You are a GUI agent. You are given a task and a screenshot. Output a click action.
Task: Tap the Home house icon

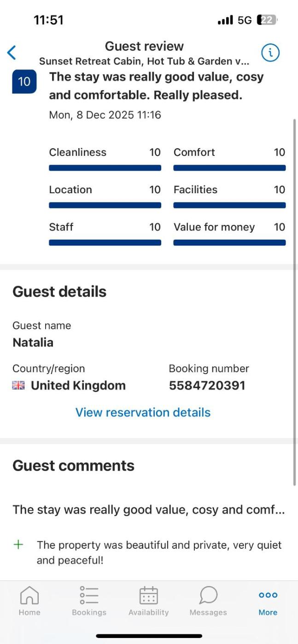click(x=29, y=595)
